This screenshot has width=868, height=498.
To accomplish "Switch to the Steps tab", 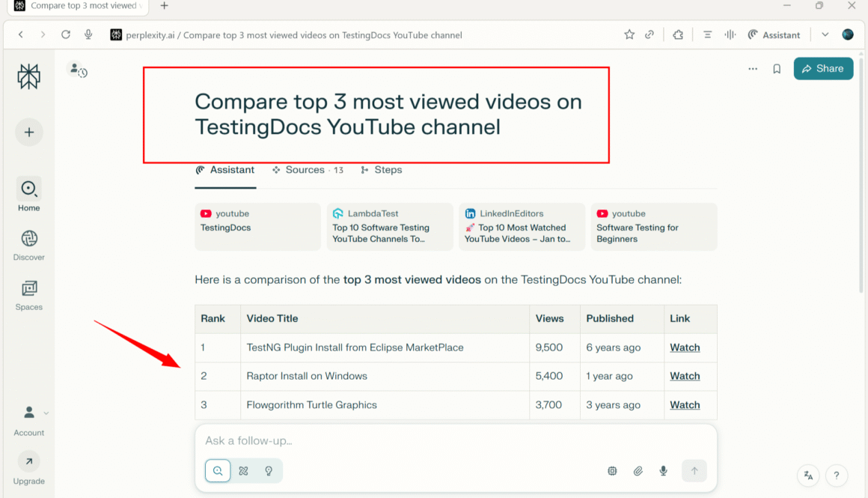I will 382,170.
